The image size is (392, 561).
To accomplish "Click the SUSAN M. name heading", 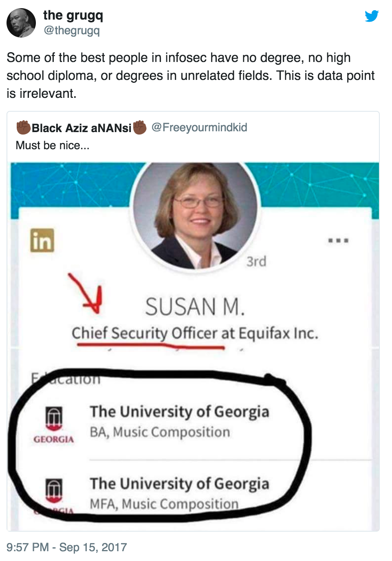I will click(x=195, y=307).
